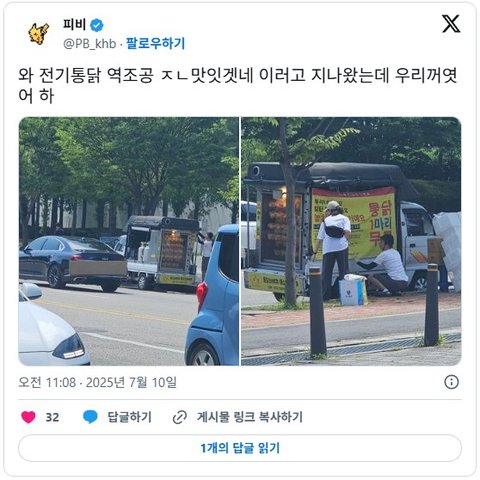This screenshot has height=480, width=480.
Task: Like the post with heart icon
Action: (x=28, y=417)
